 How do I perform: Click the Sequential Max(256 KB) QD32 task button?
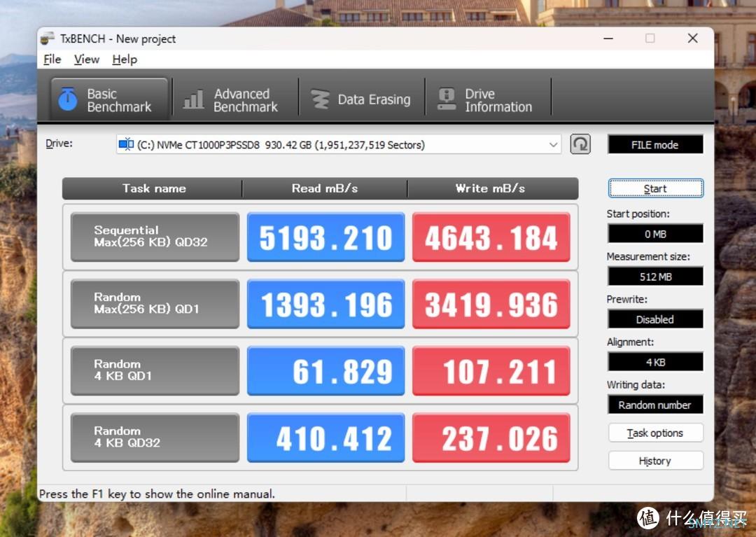[155, 237]
